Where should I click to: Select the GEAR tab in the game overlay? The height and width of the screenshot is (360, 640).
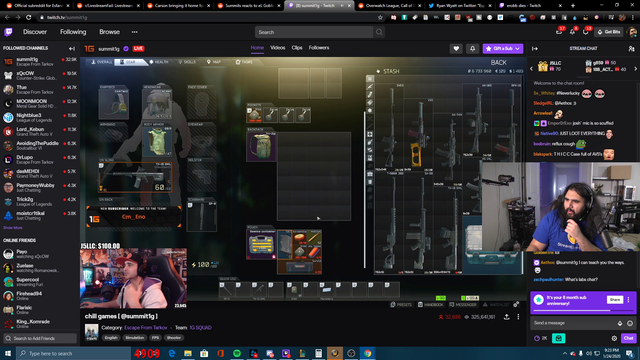(131, 62)
